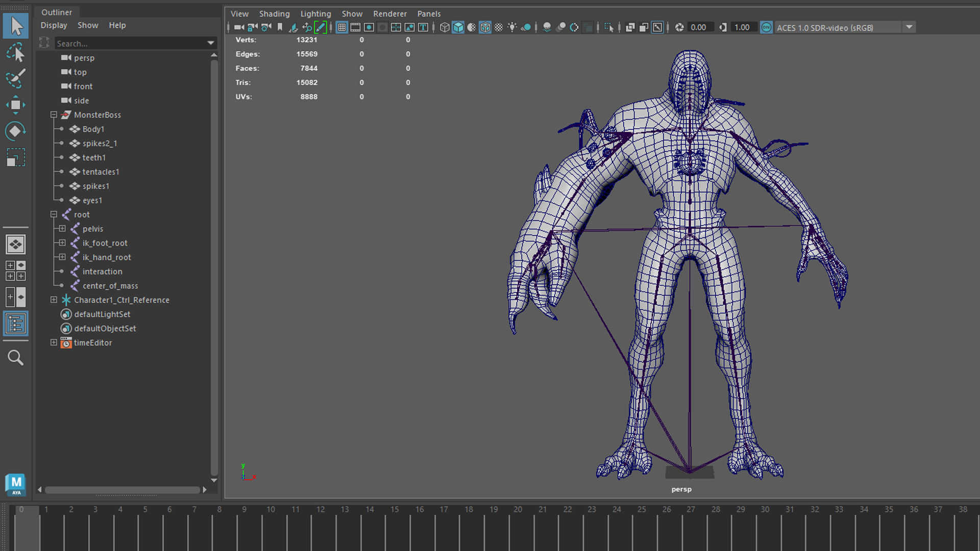The width and height of the screenshot is (980, 551).
Task: Switch to four view layout
Action: 16,271
